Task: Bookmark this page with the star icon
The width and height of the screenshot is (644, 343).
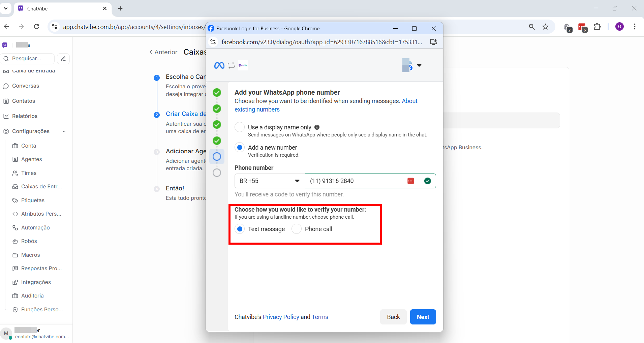Action: [x=546, y=27]
